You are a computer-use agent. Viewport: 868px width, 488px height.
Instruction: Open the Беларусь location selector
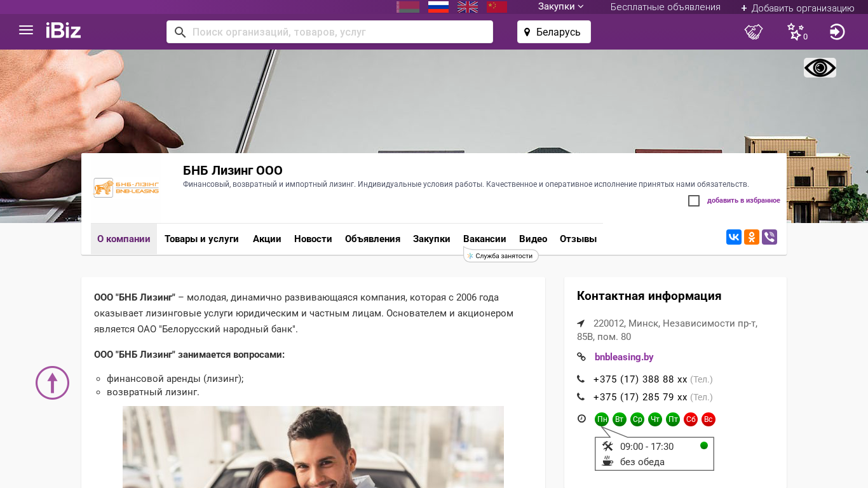tap(553, 32)
